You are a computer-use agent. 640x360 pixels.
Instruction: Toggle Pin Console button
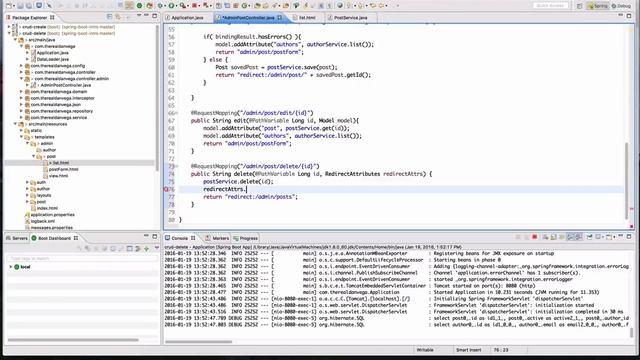coord(589,237)
